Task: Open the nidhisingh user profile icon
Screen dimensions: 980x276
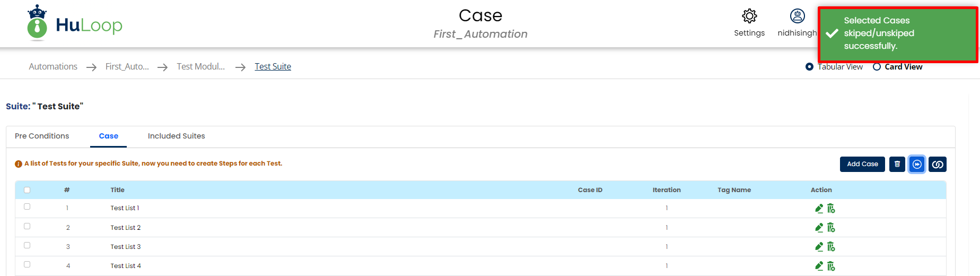Action: point(797,16)
